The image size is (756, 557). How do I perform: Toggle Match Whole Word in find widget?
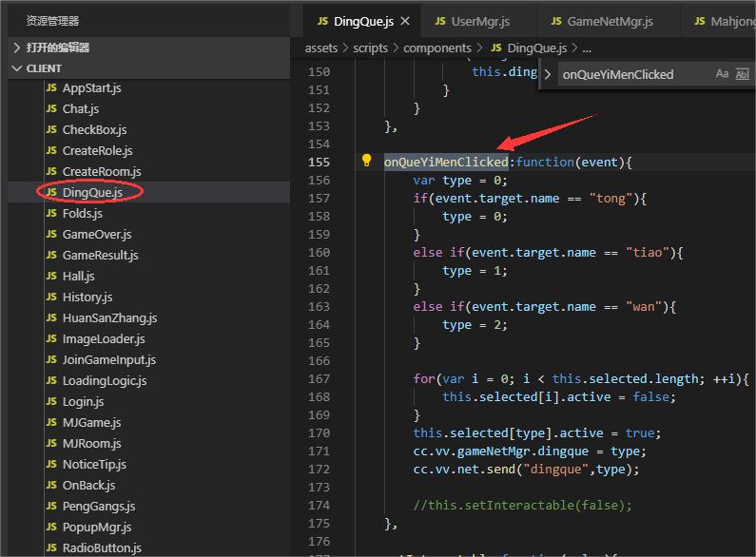742,74
